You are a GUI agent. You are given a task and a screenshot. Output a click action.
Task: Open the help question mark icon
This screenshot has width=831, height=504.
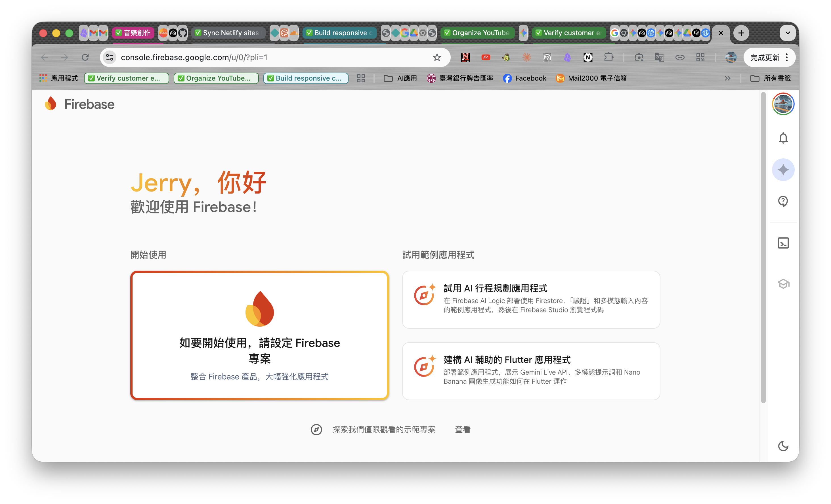(x=783, y=201)
